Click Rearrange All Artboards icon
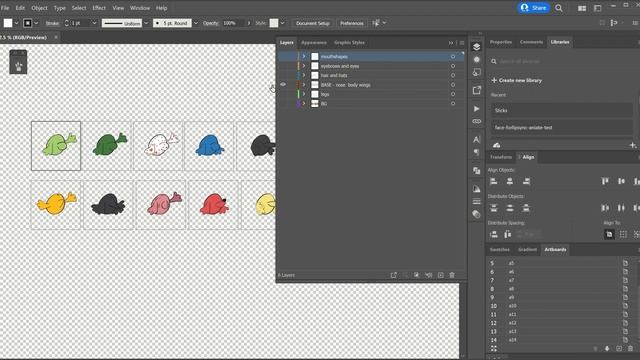This screenshot has height=360, width=640. 493,349
